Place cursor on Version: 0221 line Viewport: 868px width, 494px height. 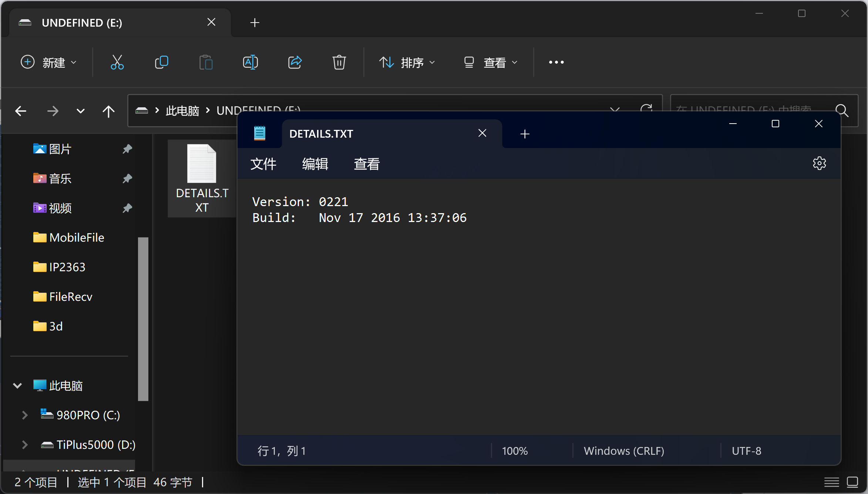pos(300,202)
